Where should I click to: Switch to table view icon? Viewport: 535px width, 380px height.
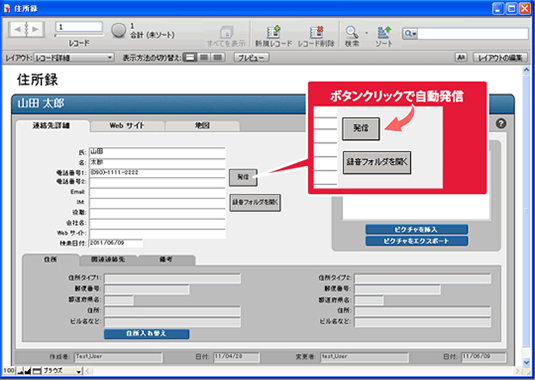(x=217, y=57)
